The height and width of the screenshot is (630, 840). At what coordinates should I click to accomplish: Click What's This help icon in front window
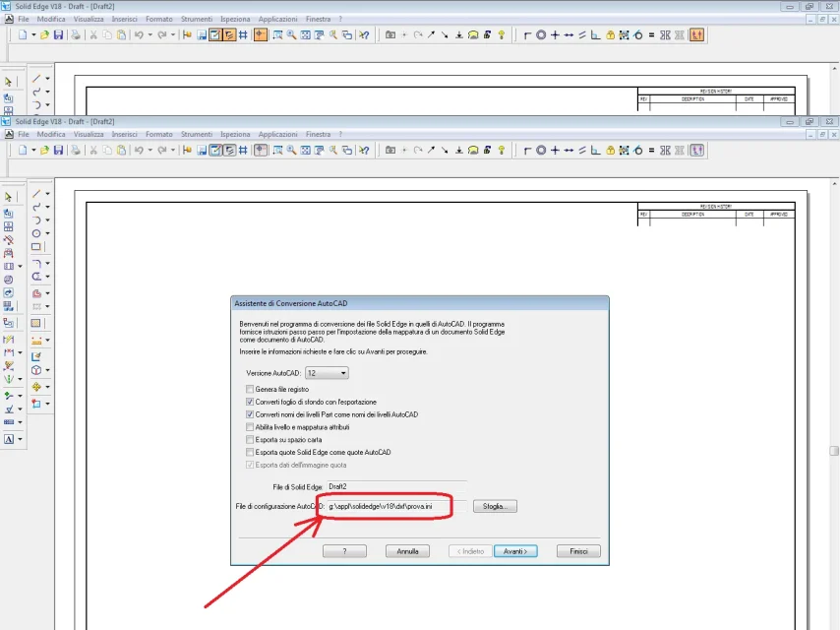[x=364, y=151]
